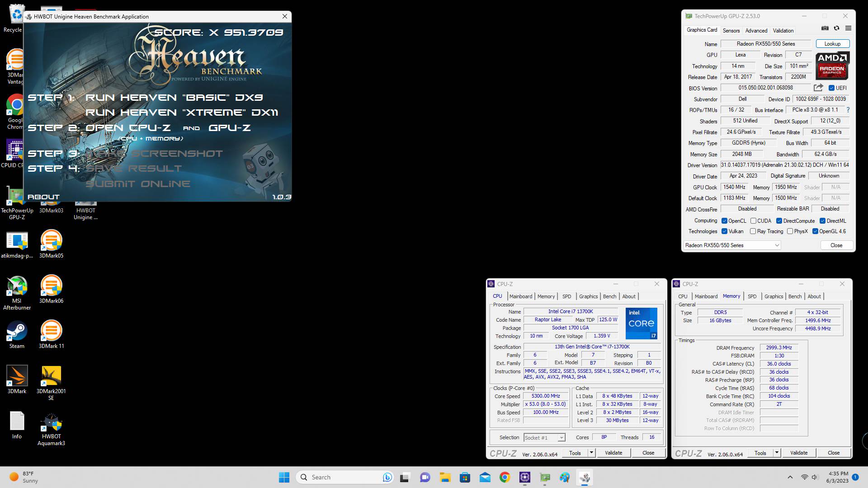
Task: Click the GPU-Z taskbar icon
Action: (x=544, y=477)
